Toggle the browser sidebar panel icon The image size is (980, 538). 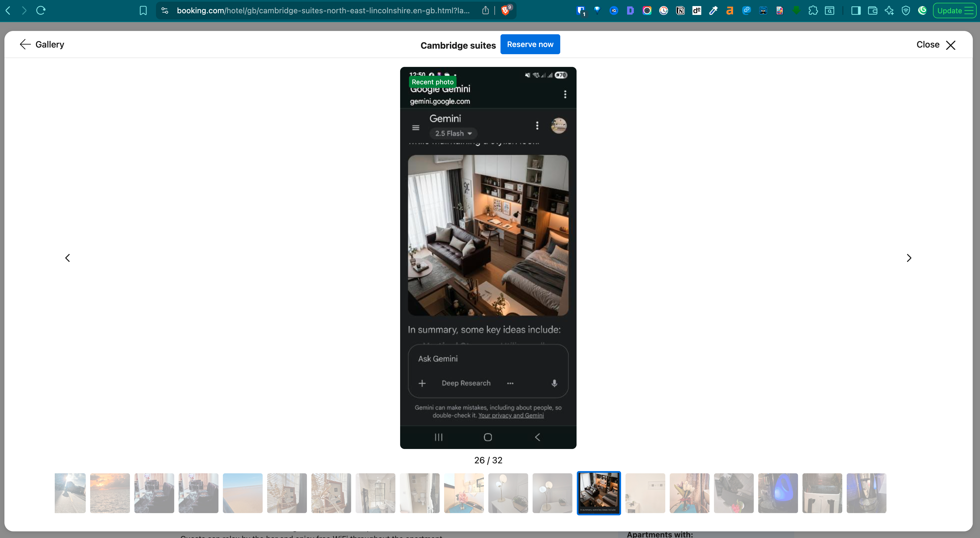coord(856,10)
